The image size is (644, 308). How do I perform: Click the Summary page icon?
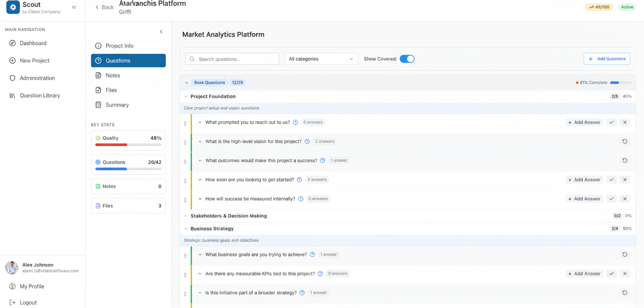99,105
